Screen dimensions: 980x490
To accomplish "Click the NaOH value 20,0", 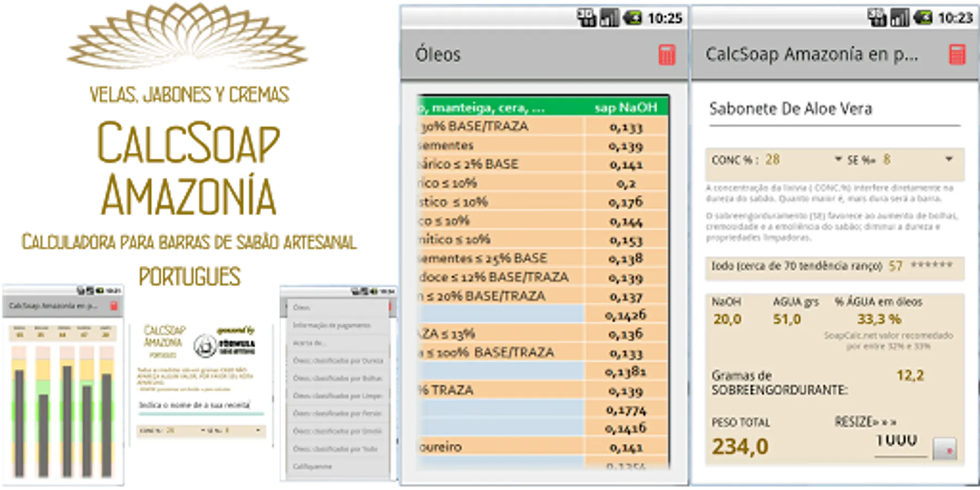I will coord(727,319).
